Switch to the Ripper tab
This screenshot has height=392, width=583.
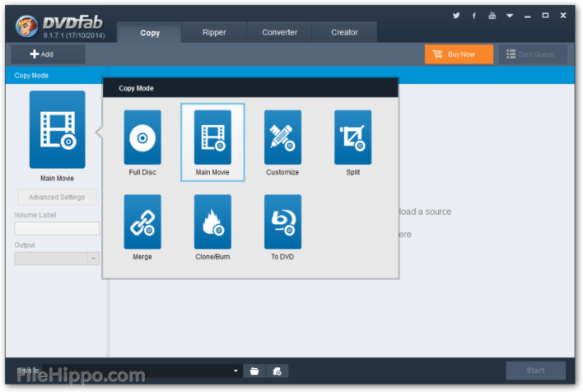click(214, 32)
